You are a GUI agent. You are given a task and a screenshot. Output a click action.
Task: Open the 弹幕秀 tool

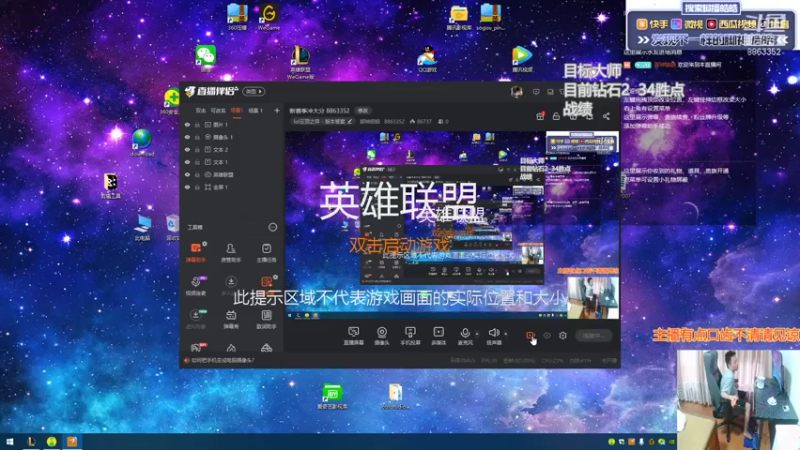pos(231,319)
